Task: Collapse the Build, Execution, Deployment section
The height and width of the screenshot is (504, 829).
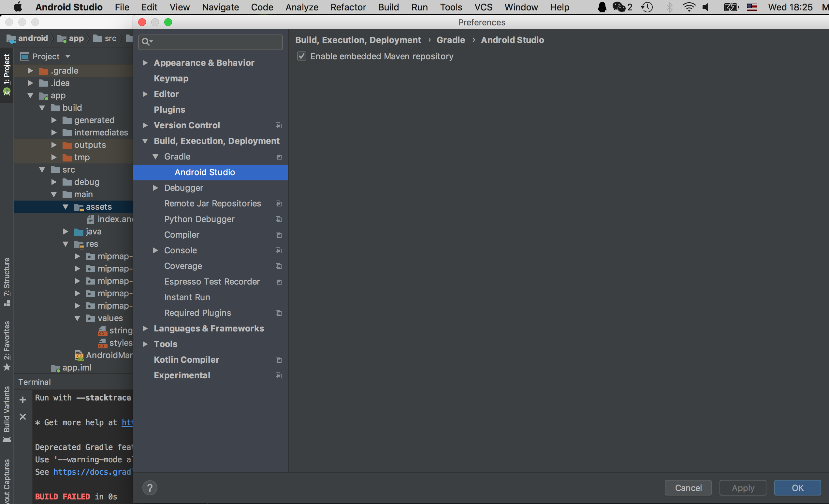Action: coord(145,141)
